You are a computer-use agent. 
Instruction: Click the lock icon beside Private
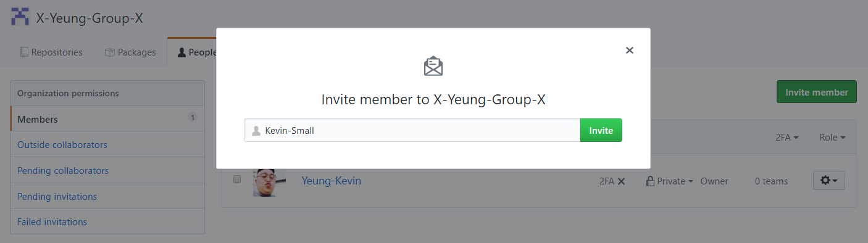coord(649,181)
